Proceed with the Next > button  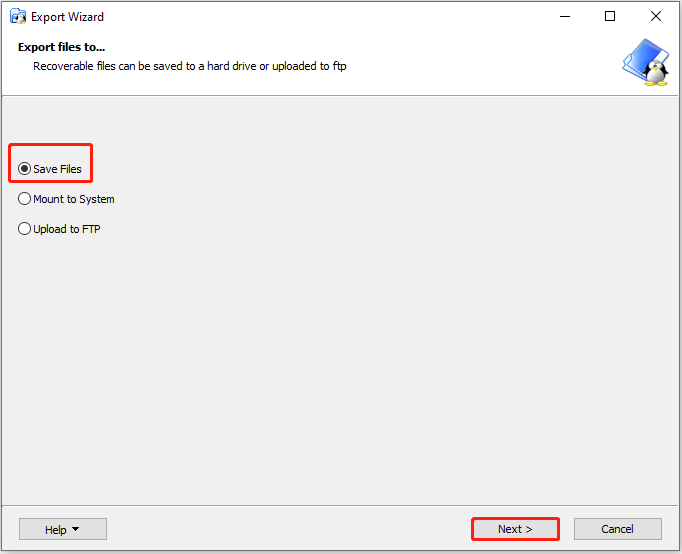tap(515, 529)
